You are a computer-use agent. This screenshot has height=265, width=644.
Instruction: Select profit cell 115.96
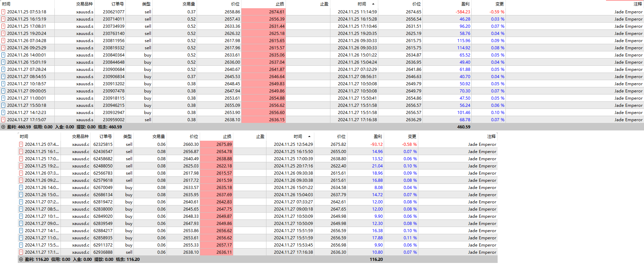pyautogui.click(x=464, y=40)
